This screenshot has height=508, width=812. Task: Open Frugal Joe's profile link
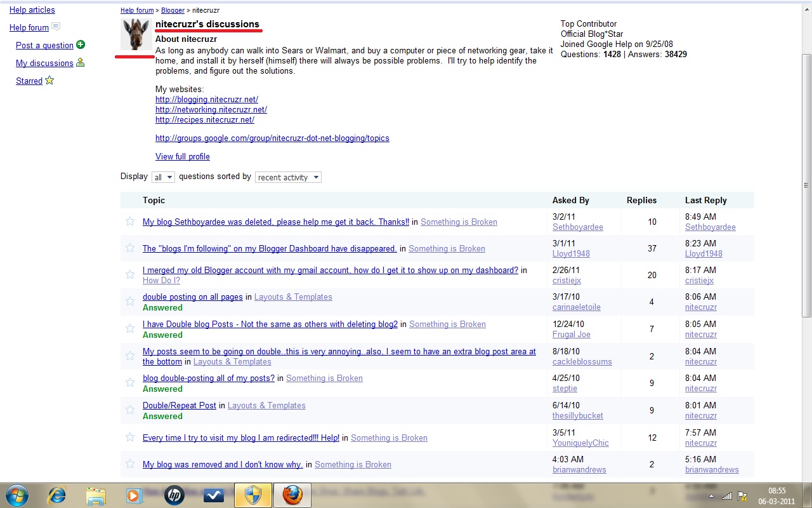(x=572, y=334)
